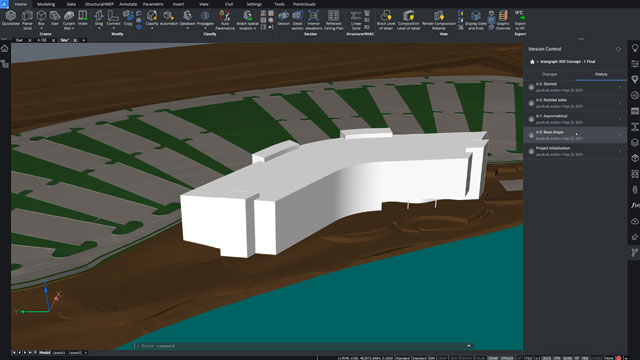Toggle QUAD in status bar

point(567,358)
